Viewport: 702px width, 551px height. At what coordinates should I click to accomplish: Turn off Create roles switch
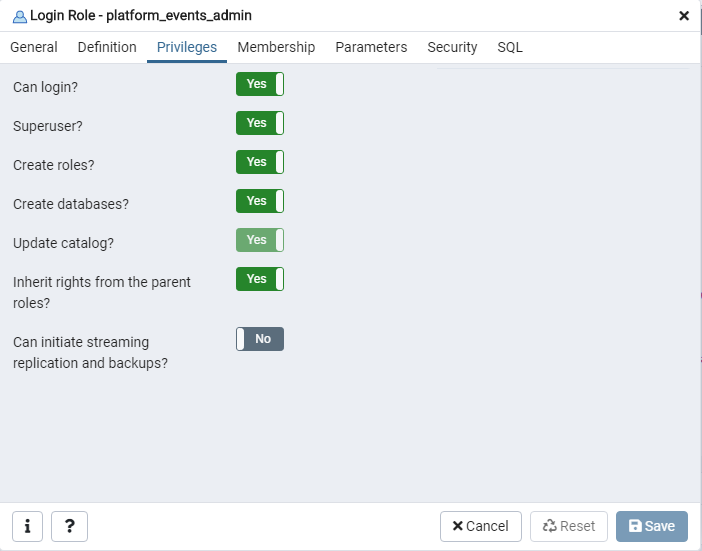click(x=260, y=162)
